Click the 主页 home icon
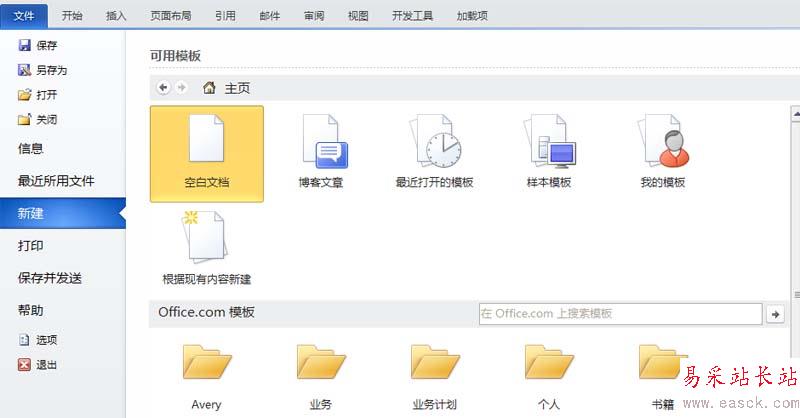The height and width of the screenshot is (418, 800). point(209,88)
